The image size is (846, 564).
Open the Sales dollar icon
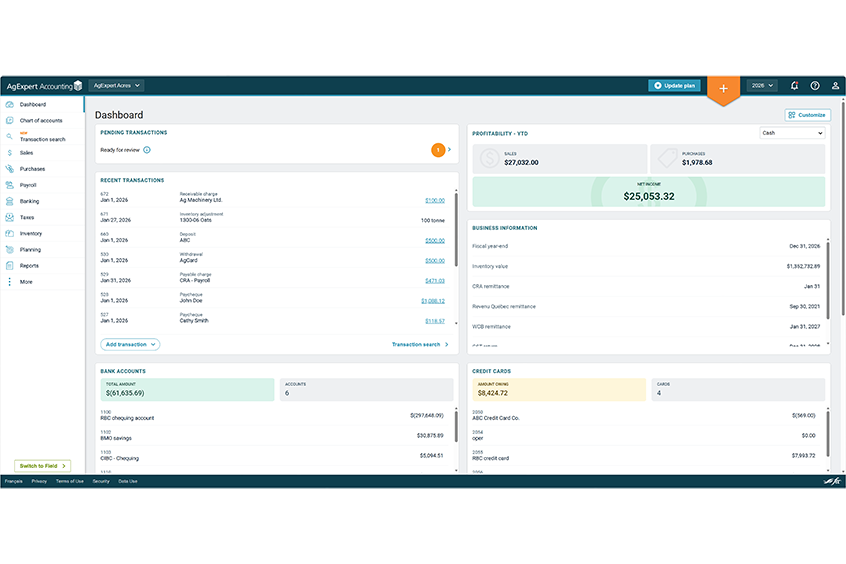(x=9, y=153)
